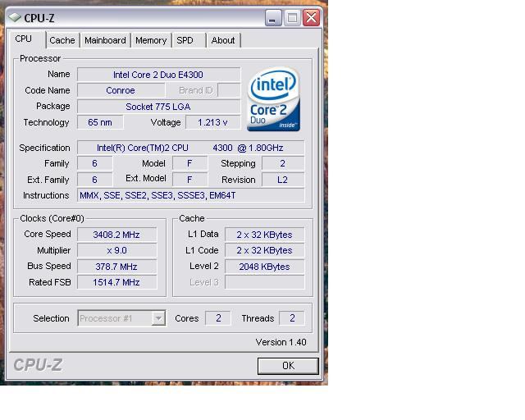Click the Family value field
Image resolution: width=525 pixels, height=420 pixels.
pyautogui.click(x=95, y=163)
